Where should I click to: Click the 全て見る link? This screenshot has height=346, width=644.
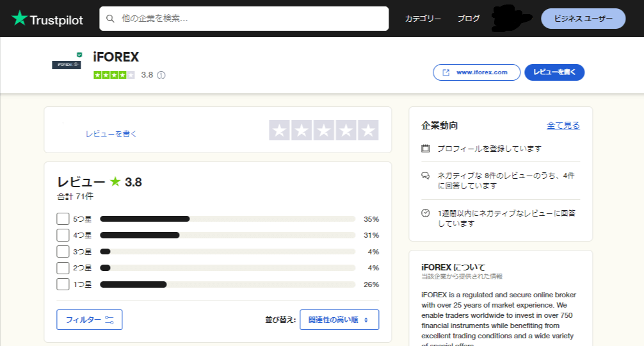(563, 126)
